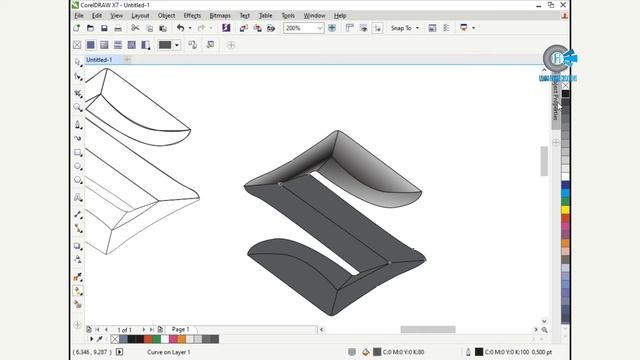The width and height of the screenshot is (640, 360).
Task: Toggle Show Rulers button
Action: (349, 28)
